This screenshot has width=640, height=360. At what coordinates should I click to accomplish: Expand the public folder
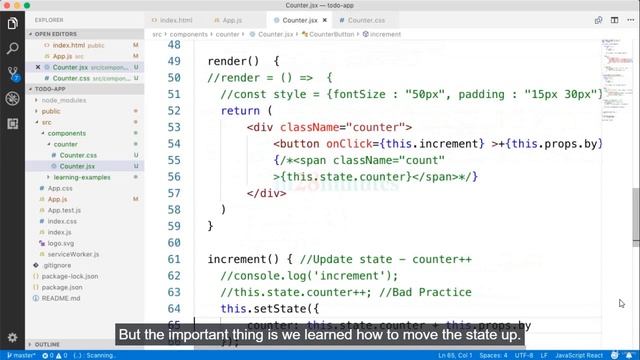point(51,111)
